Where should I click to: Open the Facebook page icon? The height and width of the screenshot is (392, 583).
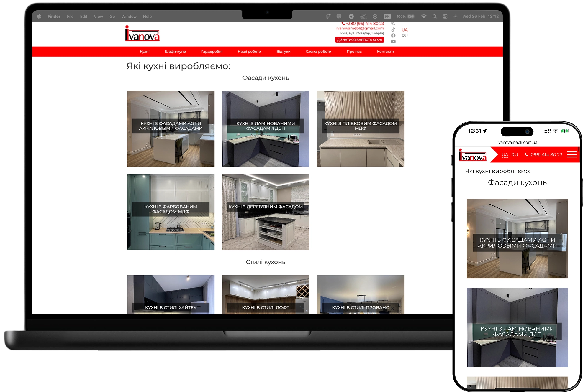point(393,36)
